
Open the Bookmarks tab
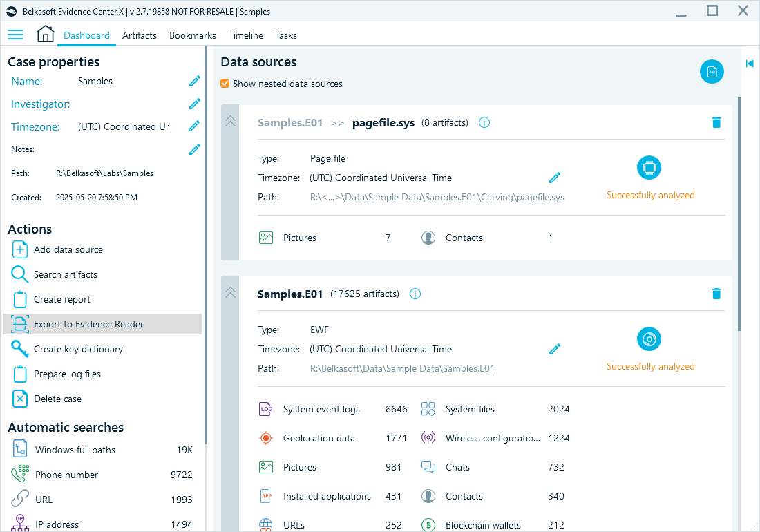pyautogui.click(x=193, y=35)
